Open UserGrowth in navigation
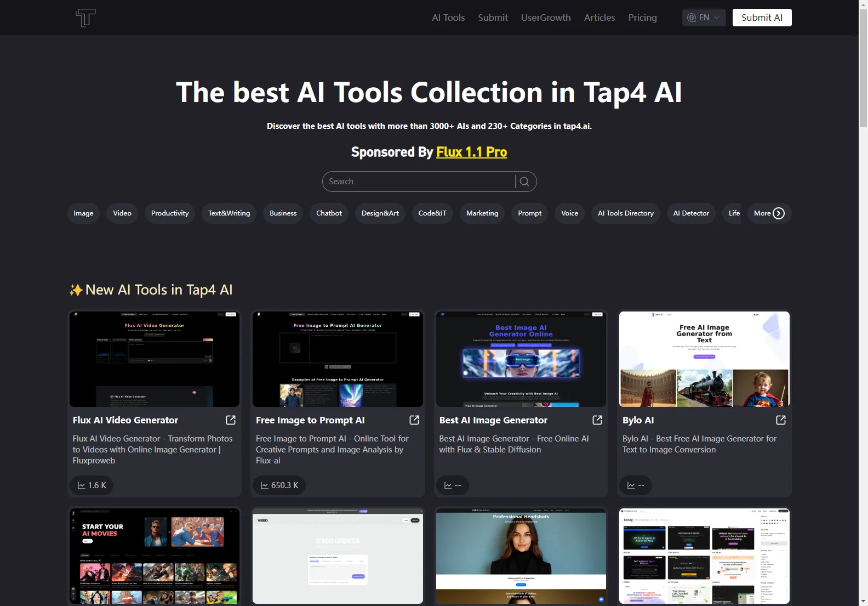The height and width of the screenshot is (606, 868). click(x=546, y=18)
